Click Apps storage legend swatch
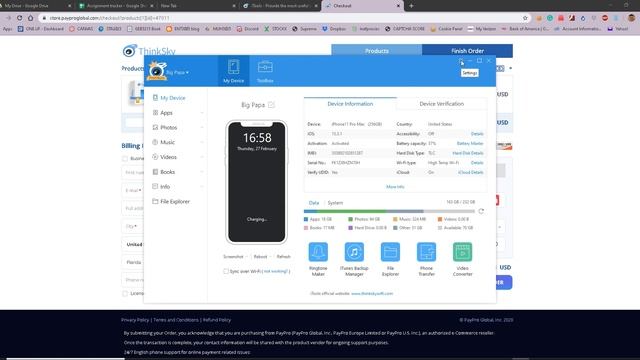 click(306, 219)
